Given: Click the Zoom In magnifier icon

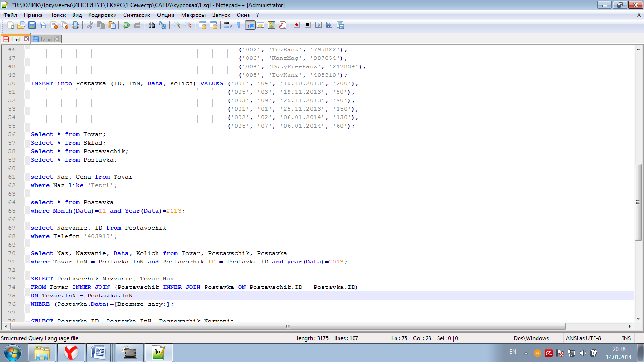Looking at the screenshot, I should pyautogui.click(x=177, y=25).
